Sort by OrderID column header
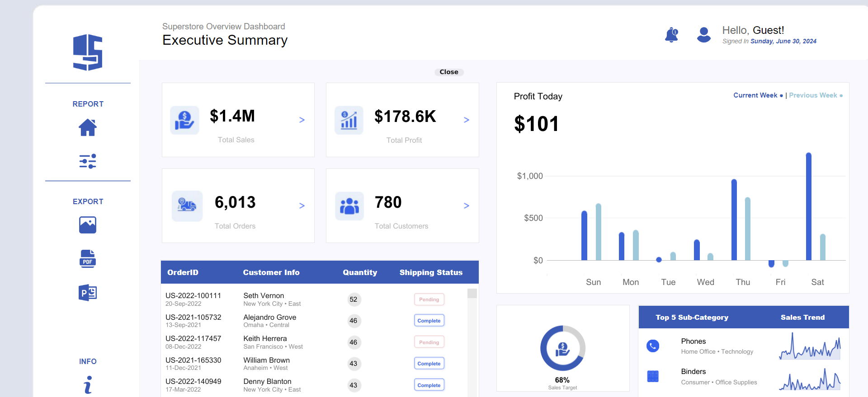The height and width of the screenshot is (397, 868). click(x=183, y=272)
